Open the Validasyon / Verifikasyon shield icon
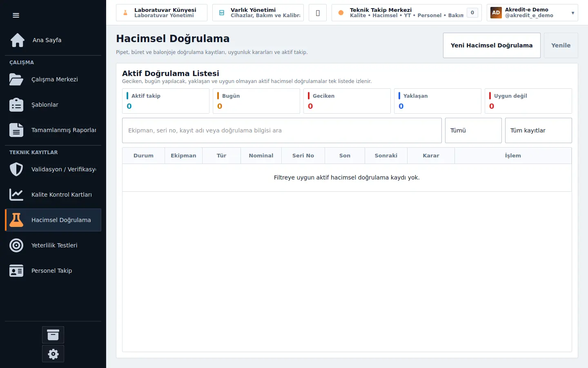Screen dimensions: 588x368 (16, 169)
